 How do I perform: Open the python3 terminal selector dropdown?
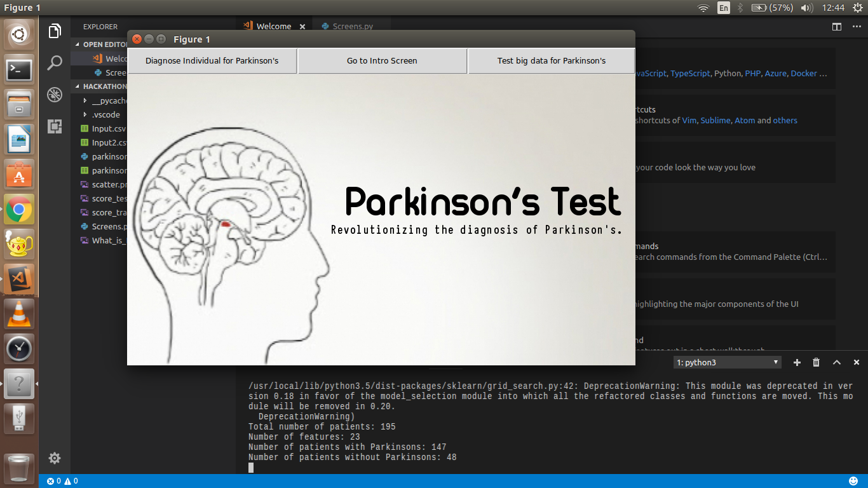click(727, 362)
